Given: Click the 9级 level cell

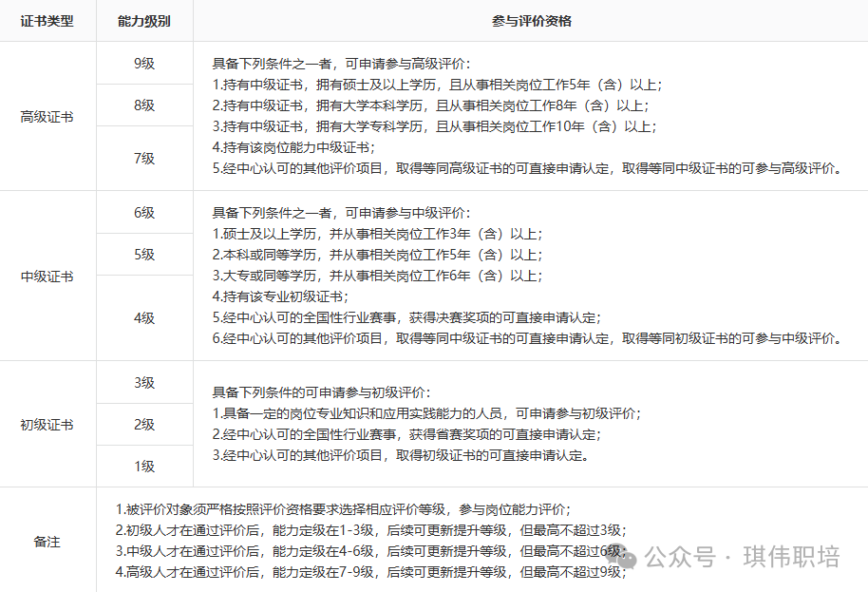Looking at the screenshot, I should 144,63.
